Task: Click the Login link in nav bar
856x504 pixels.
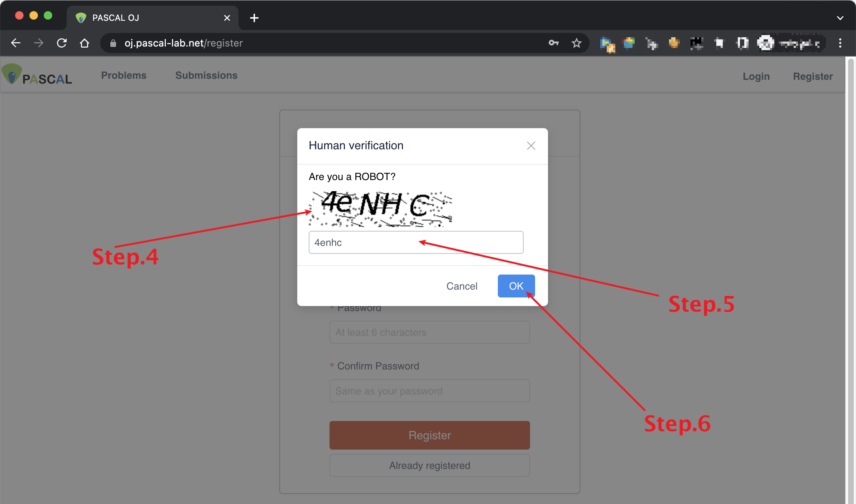Action: (755, 76)
